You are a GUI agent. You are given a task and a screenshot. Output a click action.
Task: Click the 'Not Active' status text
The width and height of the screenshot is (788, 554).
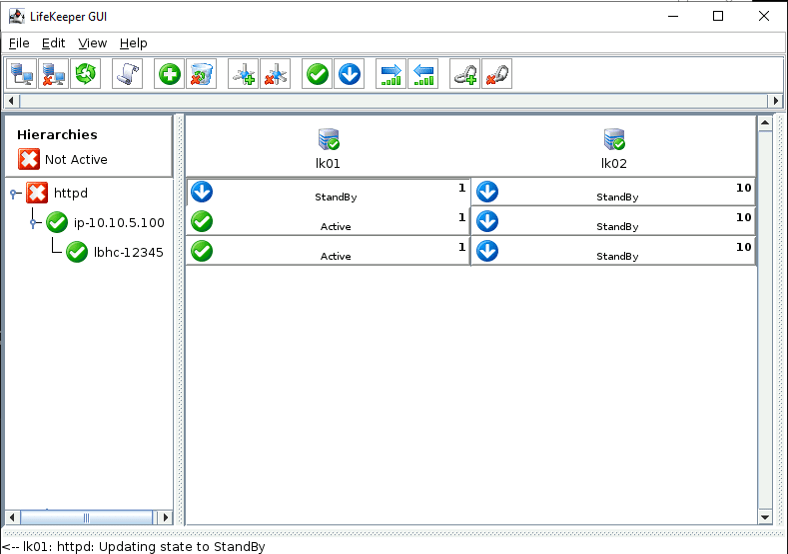click(76, 160)
